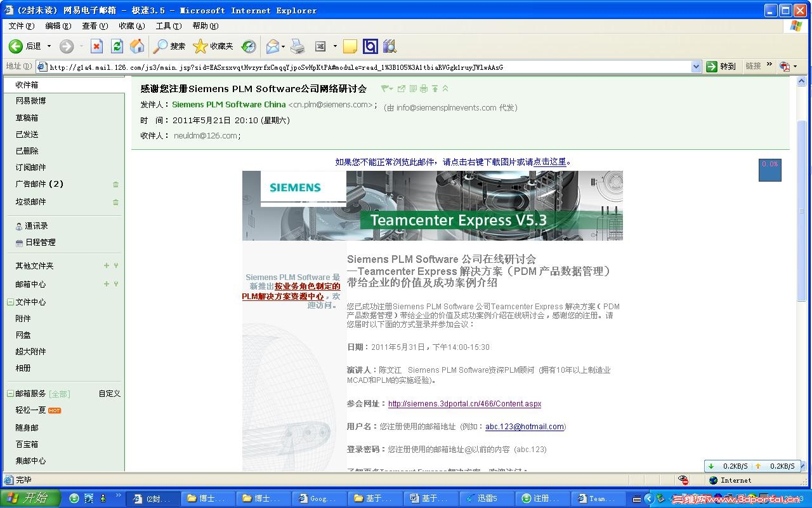The width and height of the screenshot is (812, 508).
Task: Open the 草稿箱 drafts folder
Action: click(x=27, y=118)
